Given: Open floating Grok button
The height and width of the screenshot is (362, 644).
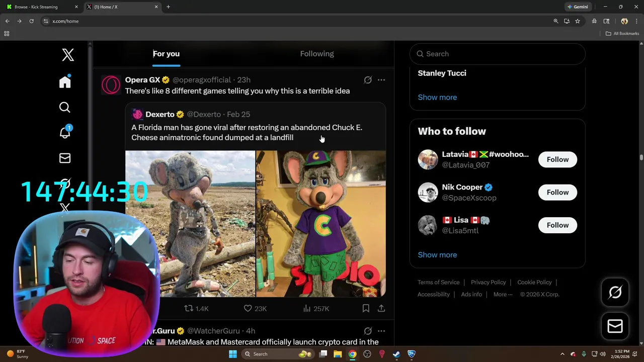Looking at the screenshot, I should [615, 292].
